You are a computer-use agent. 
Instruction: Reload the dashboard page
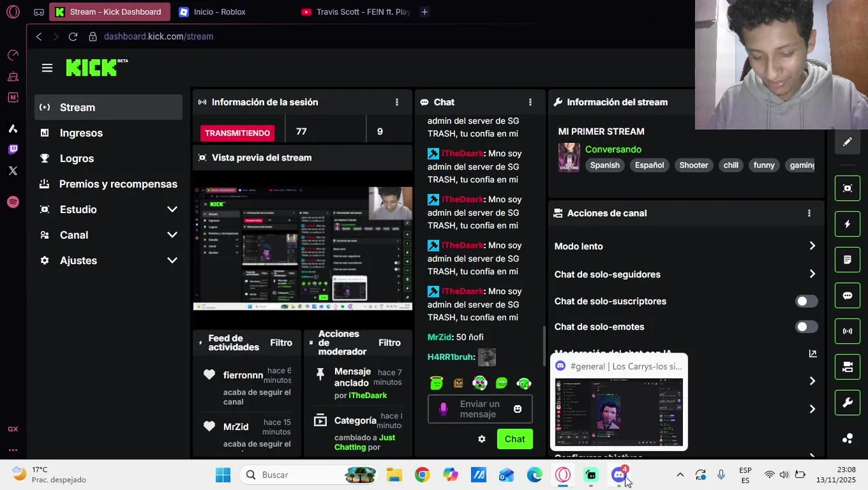coord(73,37)
